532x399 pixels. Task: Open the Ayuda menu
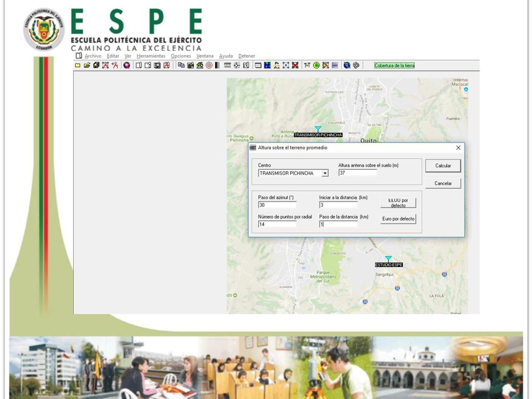coord(226,56)
